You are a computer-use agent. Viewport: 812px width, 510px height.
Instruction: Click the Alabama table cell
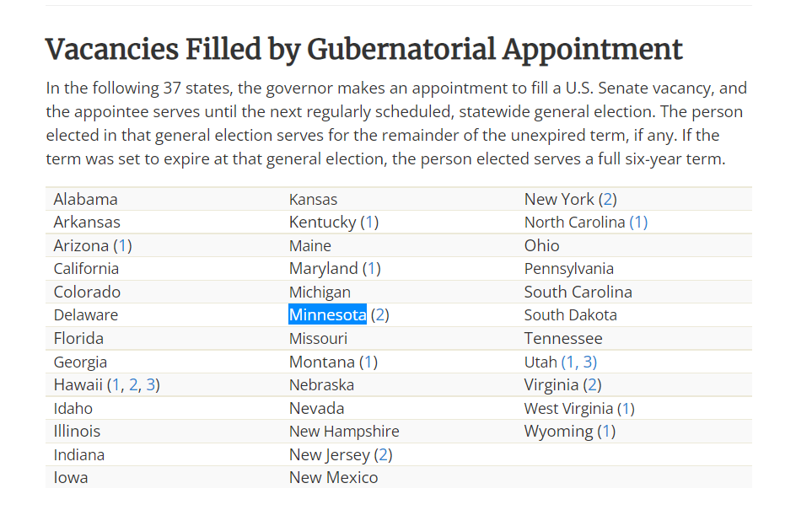(85, 200)
